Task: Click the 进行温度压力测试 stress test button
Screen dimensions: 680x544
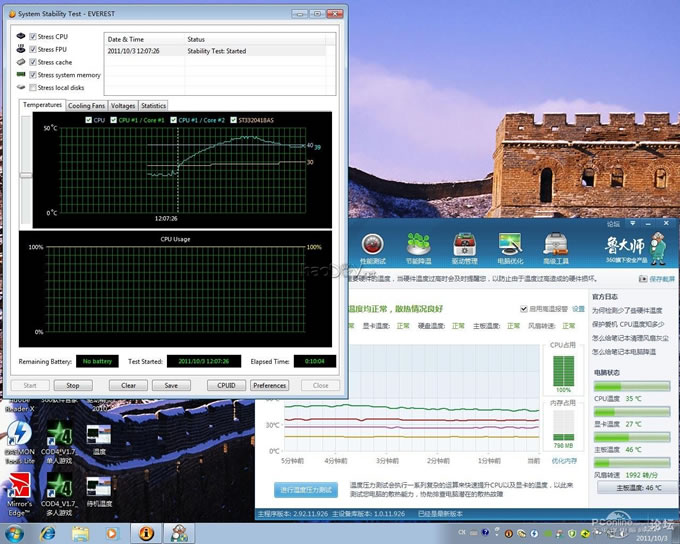Action: [309, 489]
